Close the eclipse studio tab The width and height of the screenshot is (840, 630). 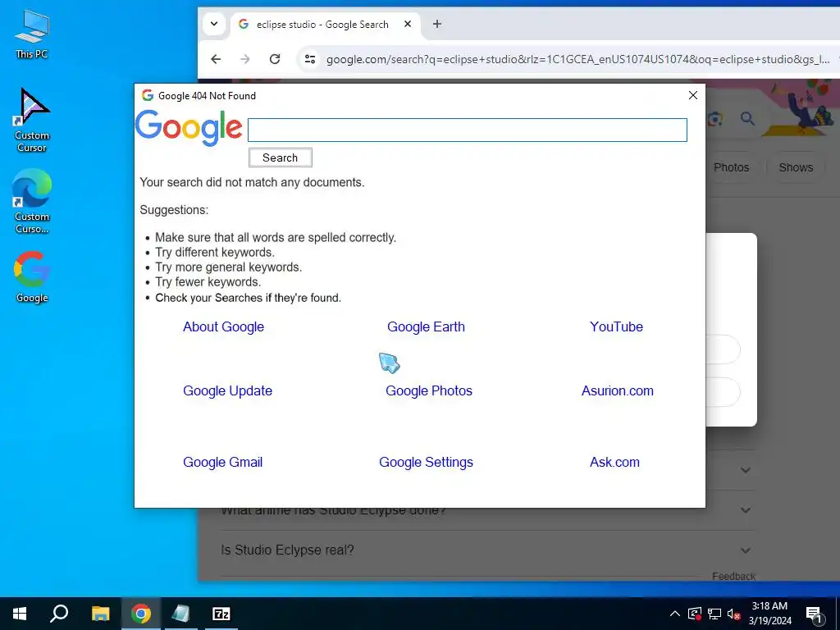pyautogui.click(x=408, y=24)
